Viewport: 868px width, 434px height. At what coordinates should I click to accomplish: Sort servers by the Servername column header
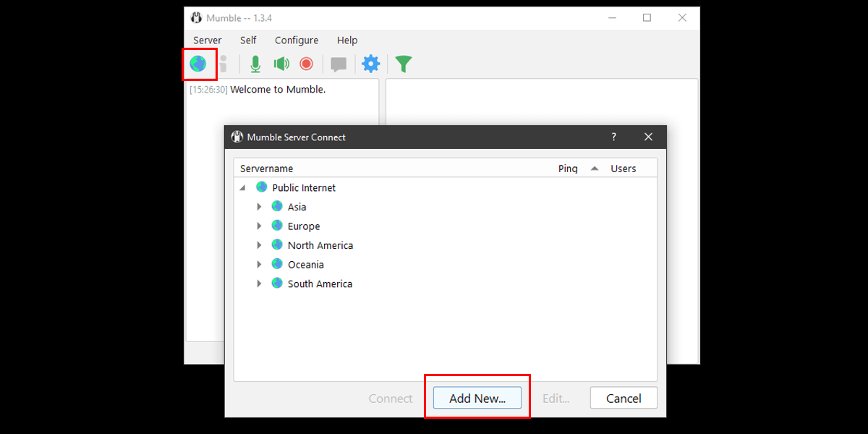267,169
